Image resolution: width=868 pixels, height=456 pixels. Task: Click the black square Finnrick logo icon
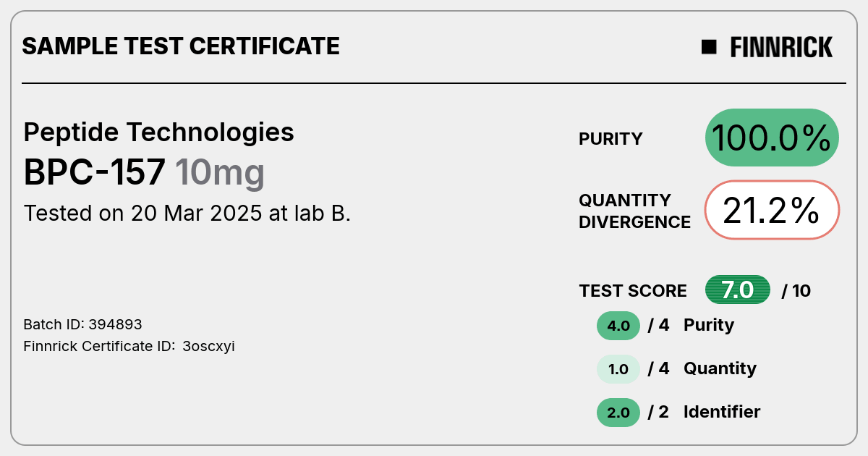(709, 47)
